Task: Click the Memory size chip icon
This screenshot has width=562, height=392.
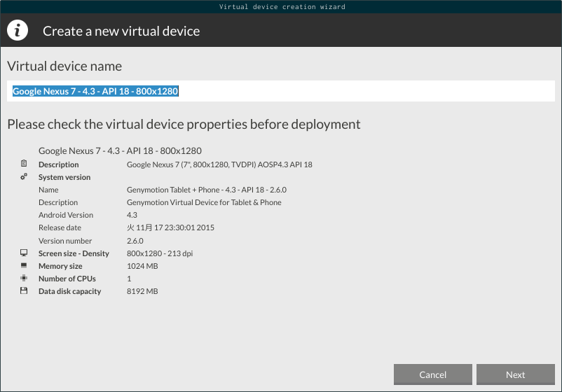Action: pos(24,265)
